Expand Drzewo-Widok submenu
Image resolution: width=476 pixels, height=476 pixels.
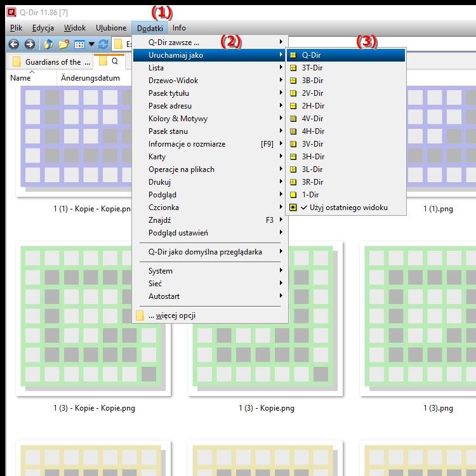[x=209, y=81]
